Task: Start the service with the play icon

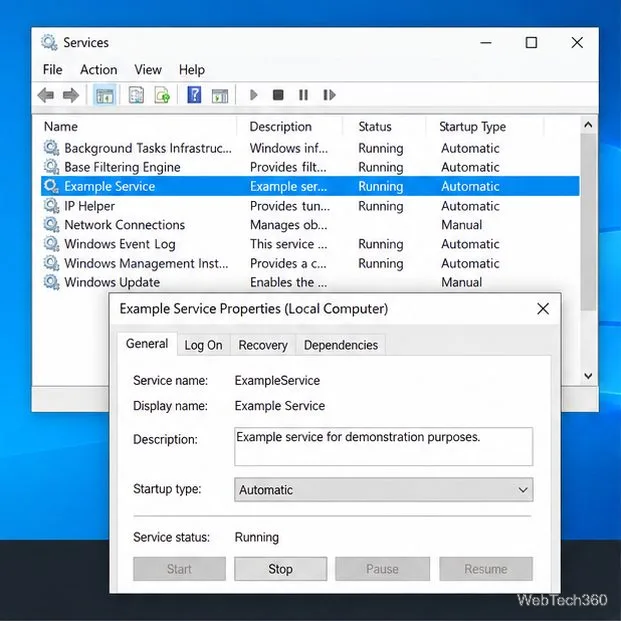Action: [x=254, y=95]
